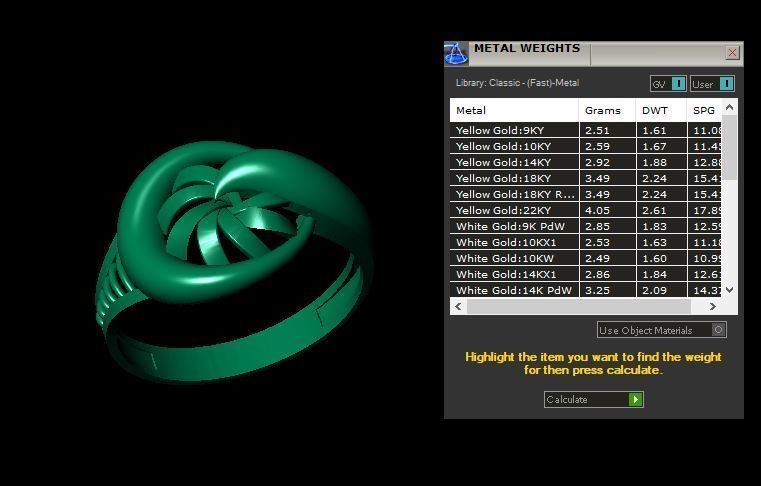
Task: Select the White Gold:10KW row
Action: tap(586, 258)
